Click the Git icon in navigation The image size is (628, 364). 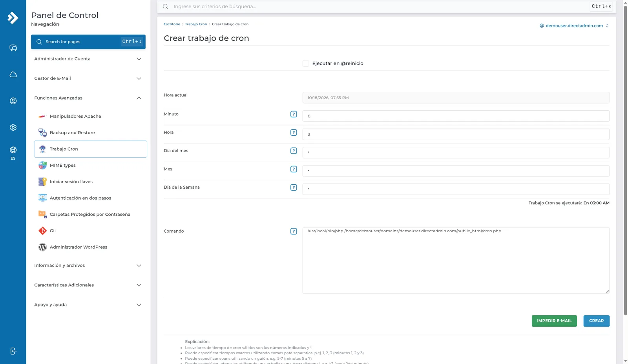coord(42,231)
